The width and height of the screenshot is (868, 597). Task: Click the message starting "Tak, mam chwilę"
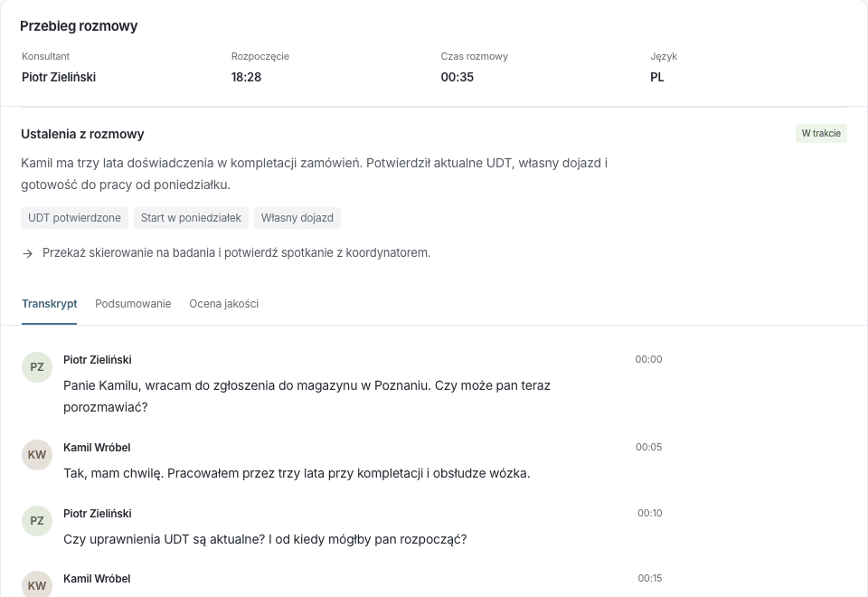click(297, 473)
